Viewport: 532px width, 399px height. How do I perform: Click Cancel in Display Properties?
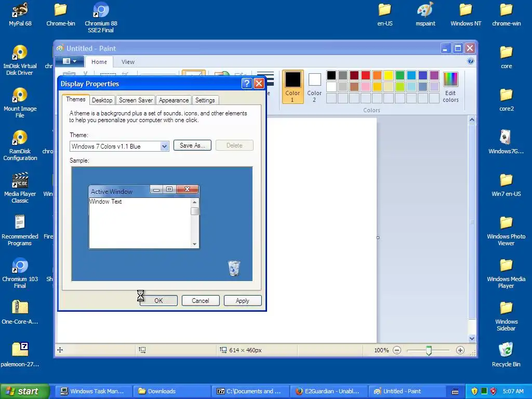pos(201,301)
